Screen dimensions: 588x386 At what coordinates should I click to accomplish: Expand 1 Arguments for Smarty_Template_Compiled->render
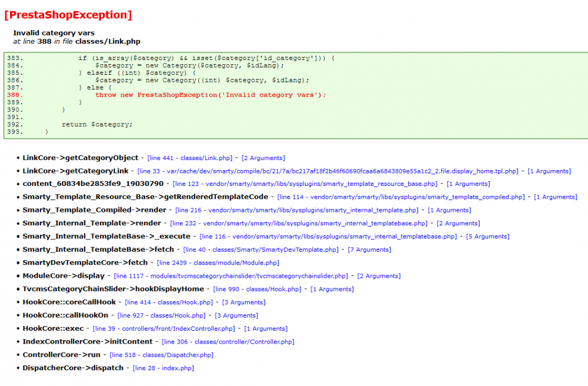[449, 210]
